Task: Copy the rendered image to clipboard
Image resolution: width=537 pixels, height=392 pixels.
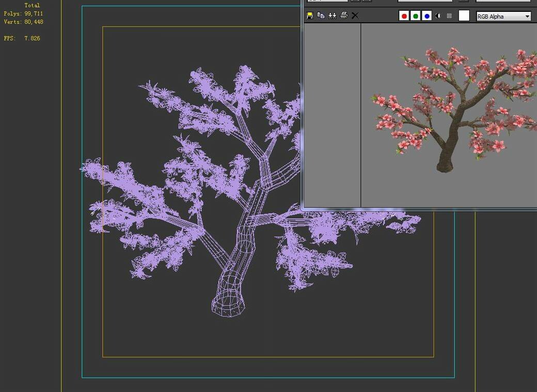Action: tap(321, 16)
